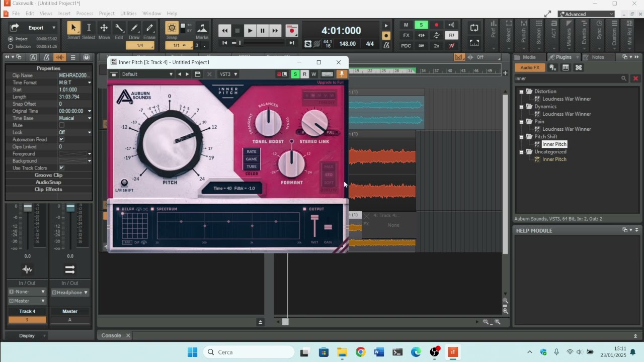This screenshot has height=362, width=644.
Task: Go to previous plugin preset
Action: (x=180, y=74)
